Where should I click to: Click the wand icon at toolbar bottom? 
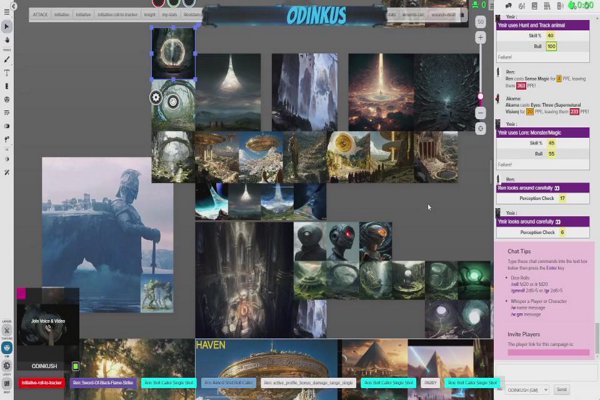coord(7,173)
